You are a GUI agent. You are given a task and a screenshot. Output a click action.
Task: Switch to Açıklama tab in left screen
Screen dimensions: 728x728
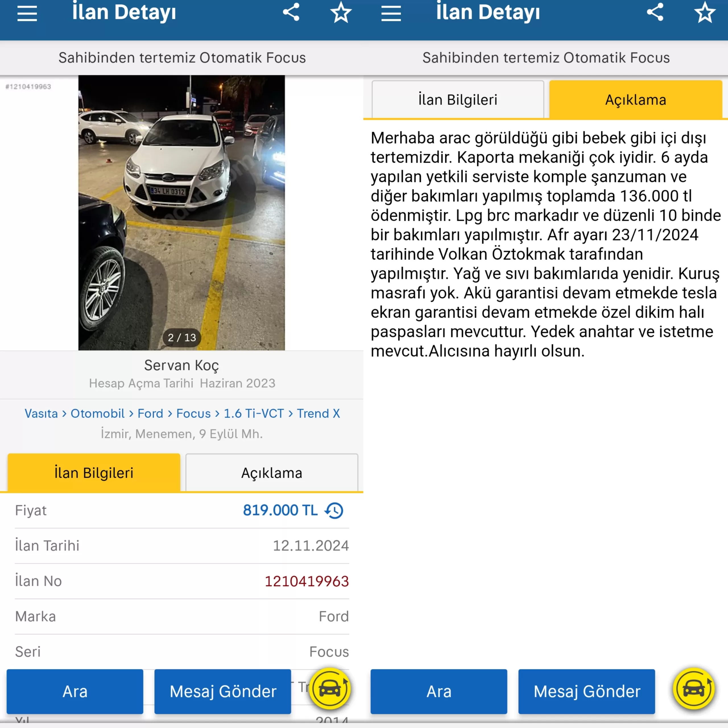272,473
